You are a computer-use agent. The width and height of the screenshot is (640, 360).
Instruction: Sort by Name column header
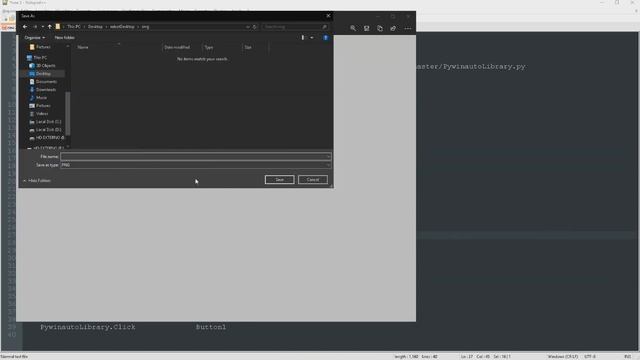click(83, 47)
